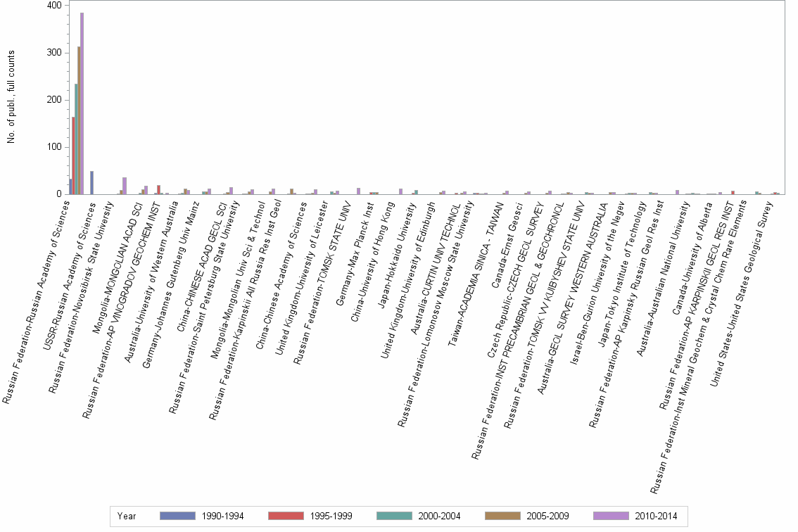Click the blue bar for USSR-Russian Academy of Sciences
This screenshot has width=798, height=532.
[x=90, y=183]
